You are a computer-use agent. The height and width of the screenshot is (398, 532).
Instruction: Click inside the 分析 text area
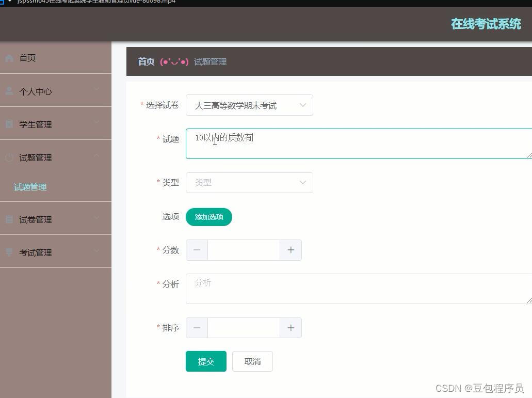pos(310,289)
